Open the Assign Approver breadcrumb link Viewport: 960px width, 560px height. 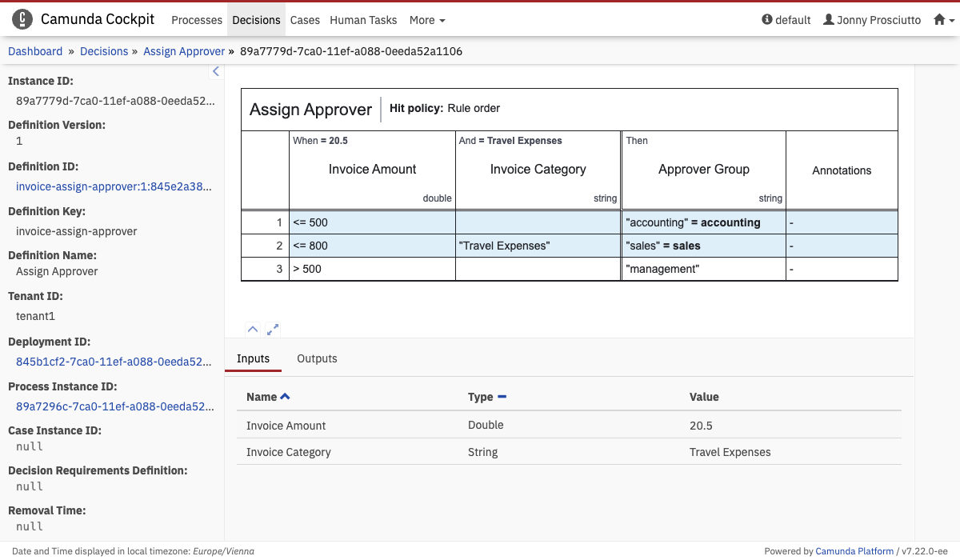point(184,51)
